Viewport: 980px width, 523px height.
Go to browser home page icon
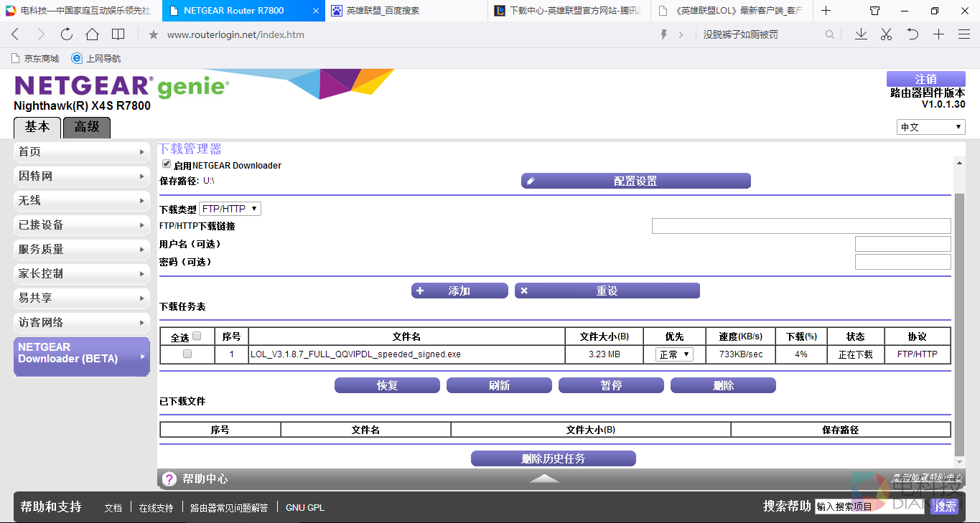tap(92, 34)
